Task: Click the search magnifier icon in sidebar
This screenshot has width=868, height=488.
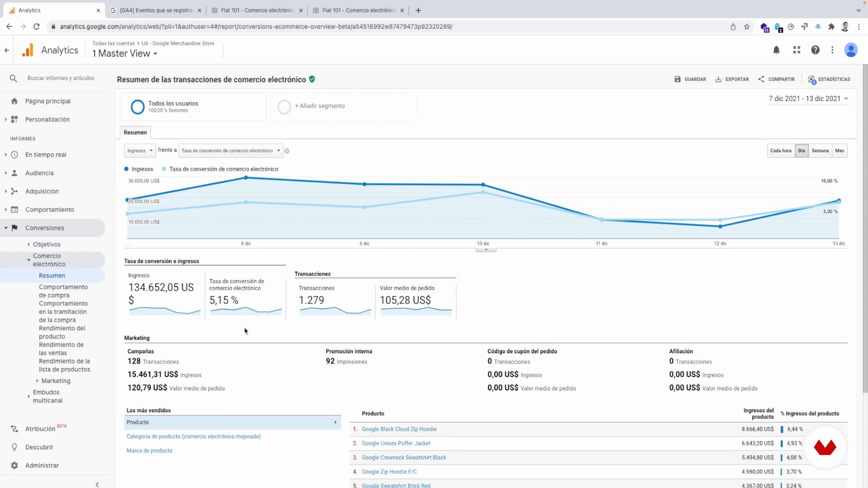Action: 13,78
